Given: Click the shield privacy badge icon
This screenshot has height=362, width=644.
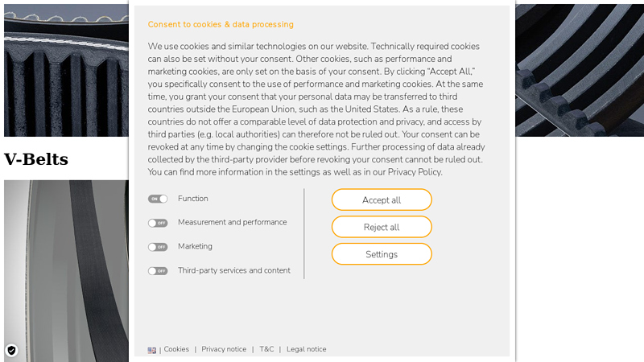Looking at the screenshot, I should (11, 350).
